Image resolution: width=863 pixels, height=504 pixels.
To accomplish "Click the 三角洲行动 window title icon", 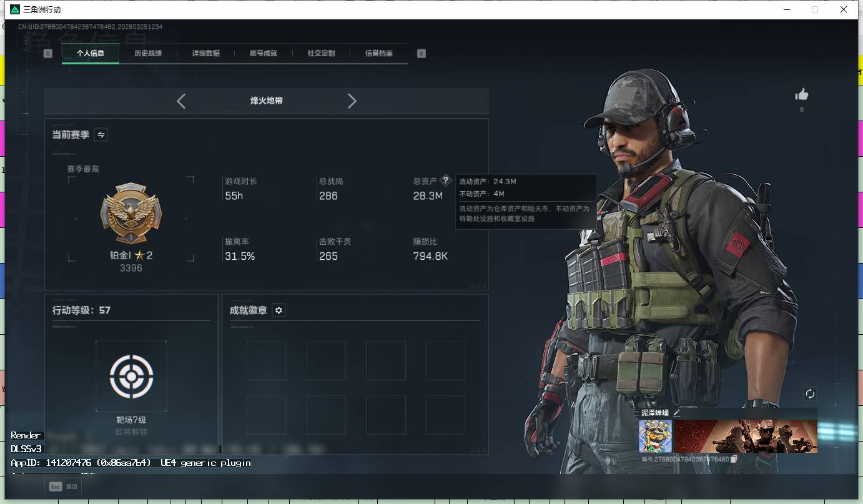I will click(x=15, y=9).
